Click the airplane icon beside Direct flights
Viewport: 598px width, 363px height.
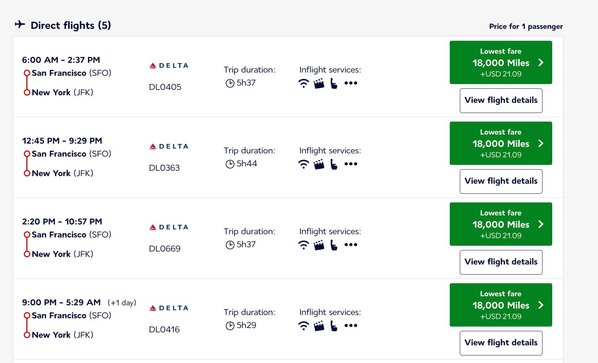20,25
